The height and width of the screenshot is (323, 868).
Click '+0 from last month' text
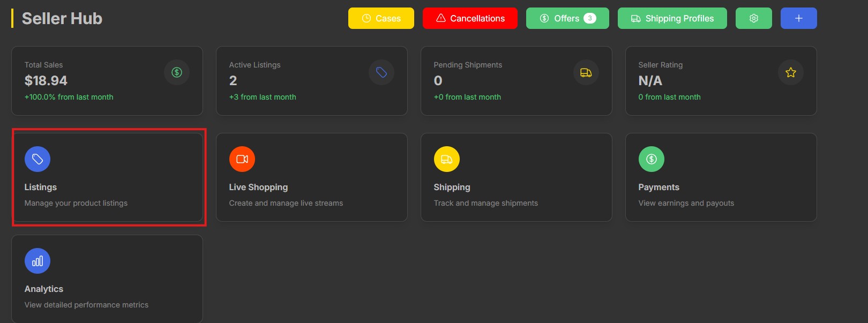(467, 97)
